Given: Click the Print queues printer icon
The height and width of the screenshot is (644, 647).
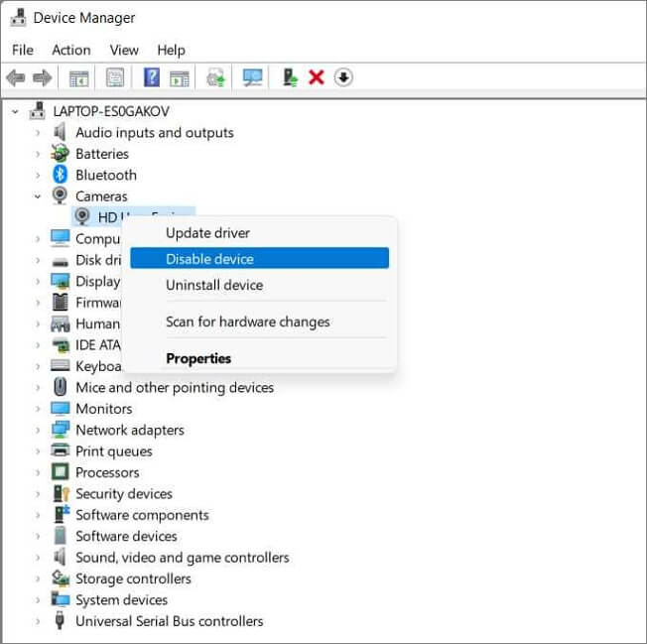Looking at the screenshot, I should 61,451.
